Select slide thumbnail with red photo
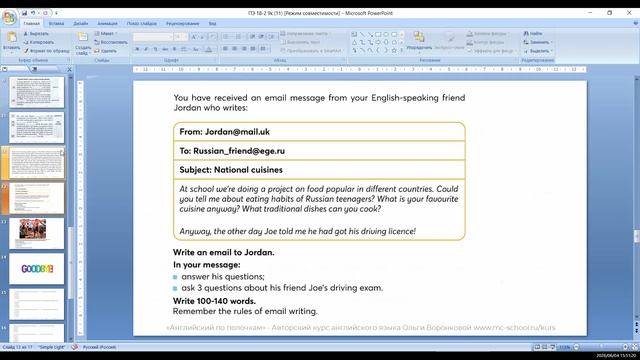640x360 pixels. click(x=37, y=233)
